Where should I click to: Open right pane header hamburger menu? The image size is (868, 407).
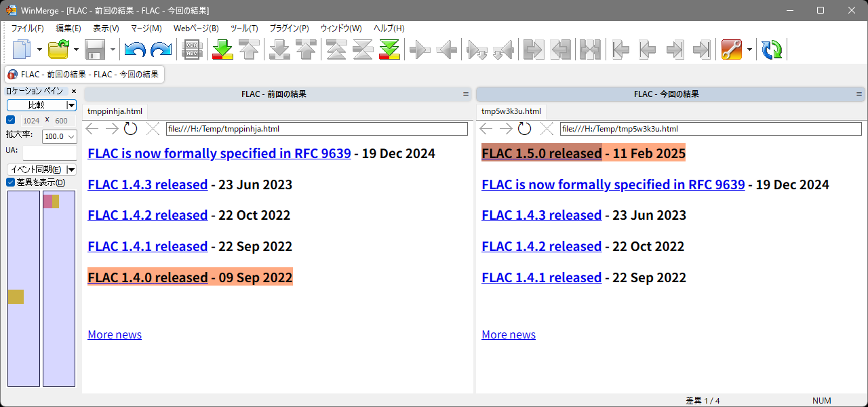pos(860,94)
